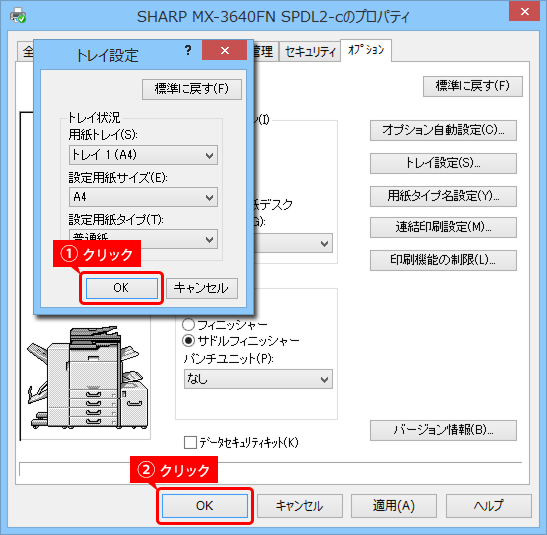This screenshot has height=535, width=547.
Task: Switch to the セキュリティ tab
Action: tap(310, 52)
